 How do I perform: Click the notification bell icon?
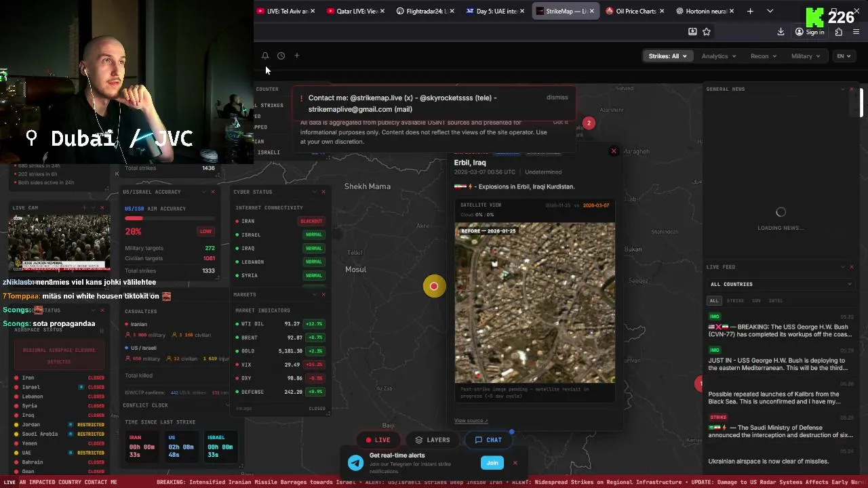coord(265,56)
